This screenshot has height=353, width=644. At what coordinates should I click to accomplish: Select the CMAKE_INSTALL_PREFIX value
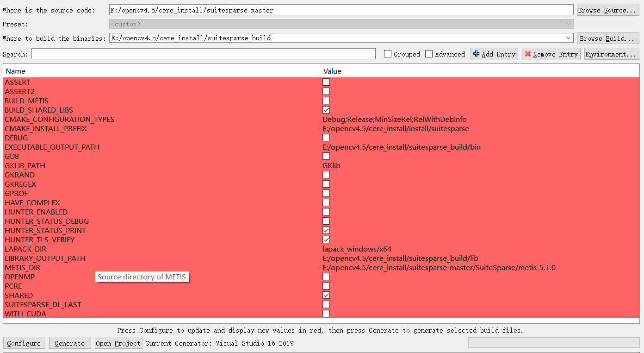click(x=396, y=128)
